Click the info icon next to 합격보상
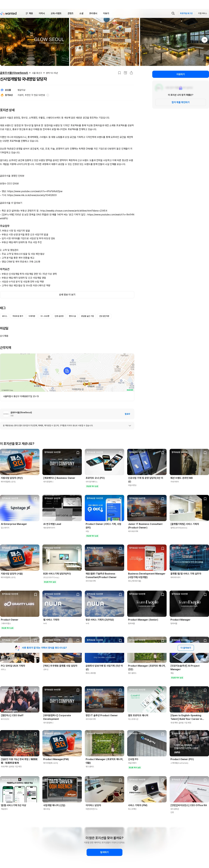The image size is (209, 868). [48, 95]
